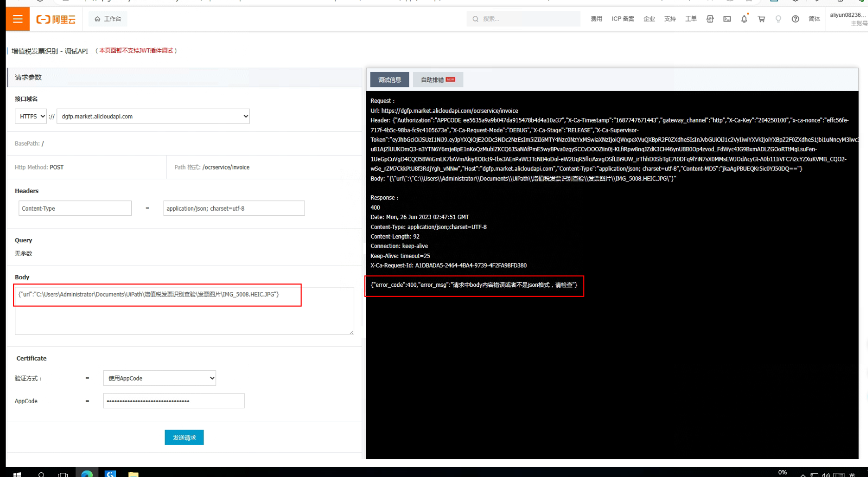This screenshot has height=477, width=868.
Task: Click the masked AppCode field
Action: pyautogui.click(x=174, y=401)
